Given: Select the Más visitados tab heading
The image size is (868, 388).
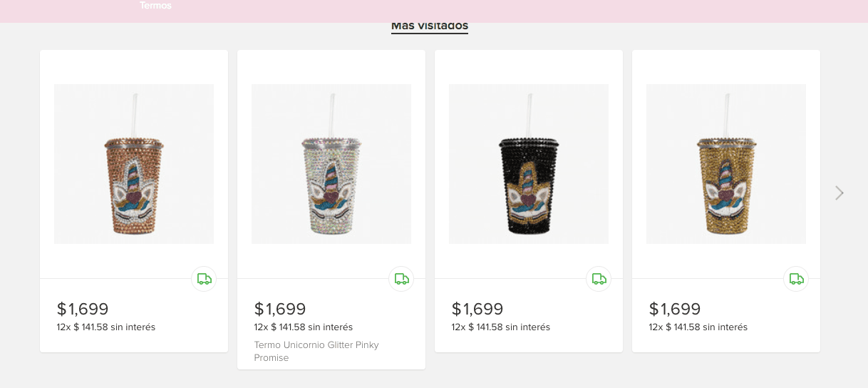Looking at the screenshot, I should [x=429, y=26].
